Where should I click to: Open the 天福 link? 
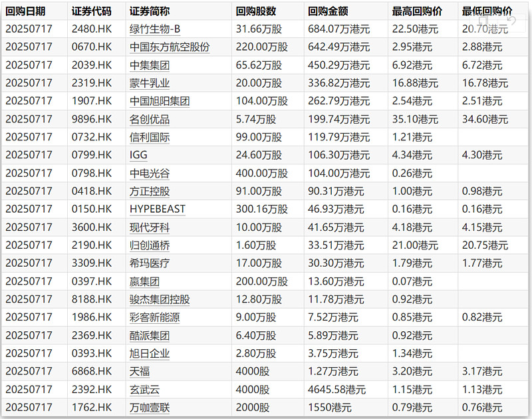point(140,372)
